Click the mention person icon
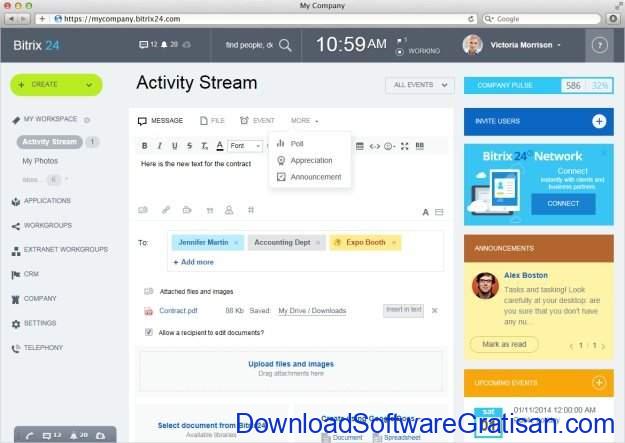 coord(229,210)
